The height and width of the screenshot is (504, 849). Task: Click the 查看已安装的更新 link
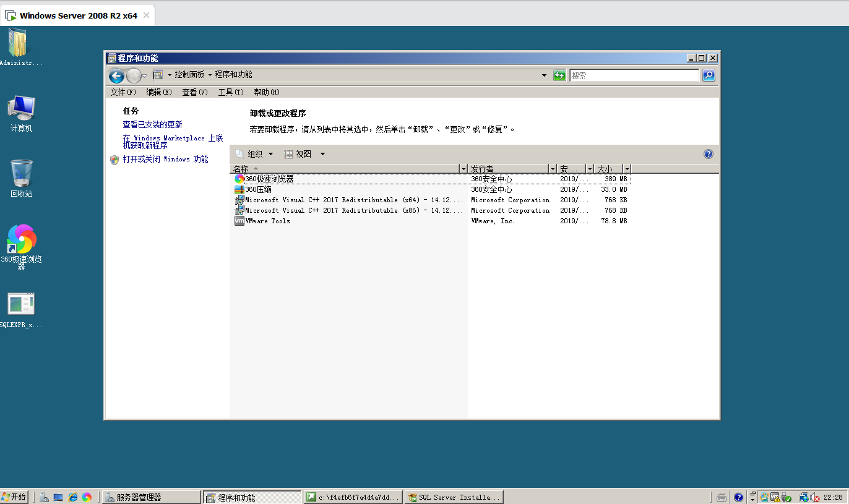(152, 124)
